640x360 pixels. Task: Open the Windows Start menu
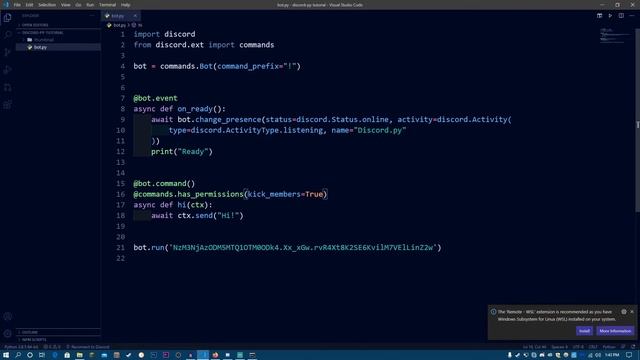tap(6, 355)
